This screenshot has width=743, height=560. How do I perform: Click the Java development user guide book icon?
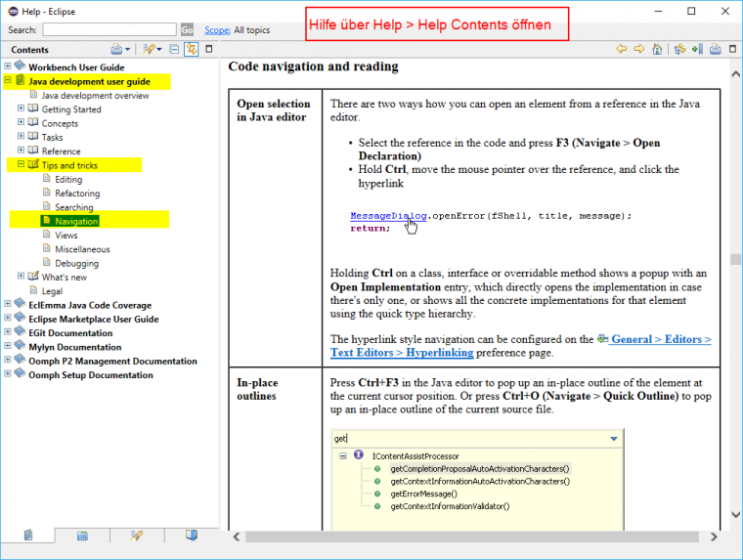click(x=20, y=80)
